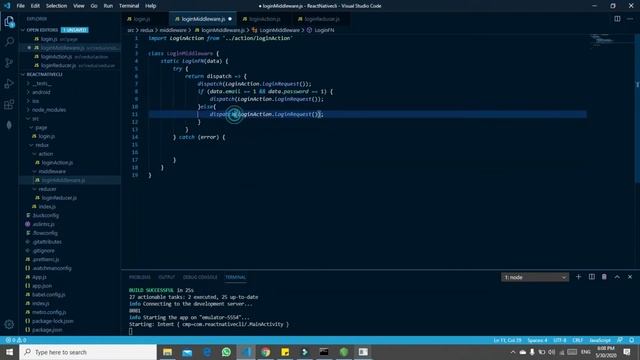Switch to the login.js editor tab
Screen dimensions: 640x360
click(144, 19)
